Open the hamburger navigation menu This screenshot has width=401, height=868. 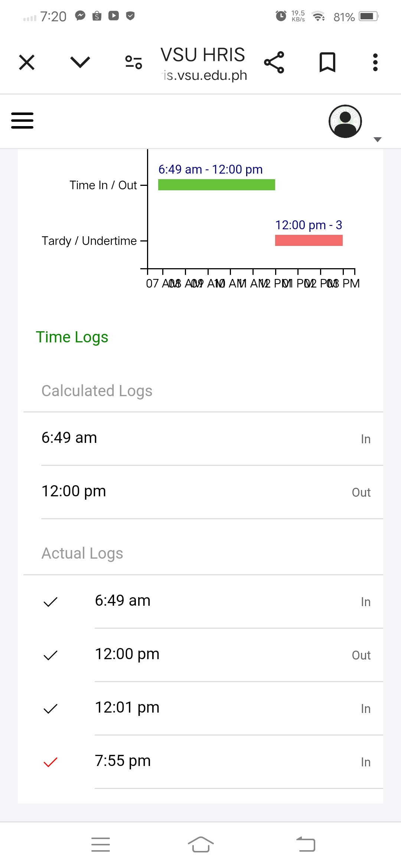click(22, 121)
